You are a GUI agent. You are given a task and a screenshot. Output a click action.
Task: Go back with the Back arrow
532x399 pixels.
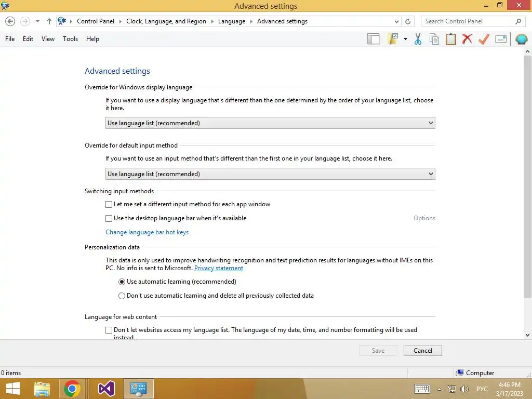click(x=10, y=21)
